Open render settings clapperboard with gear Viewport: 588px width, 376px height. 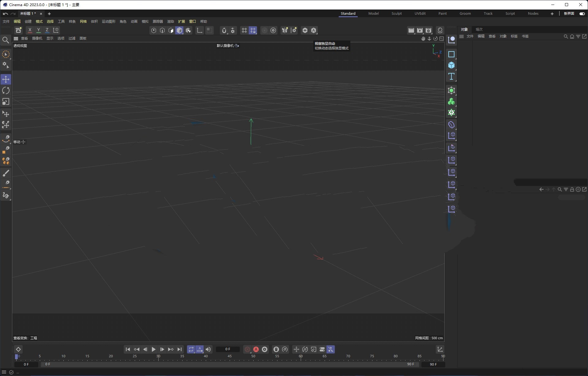[x=428, y=30]
